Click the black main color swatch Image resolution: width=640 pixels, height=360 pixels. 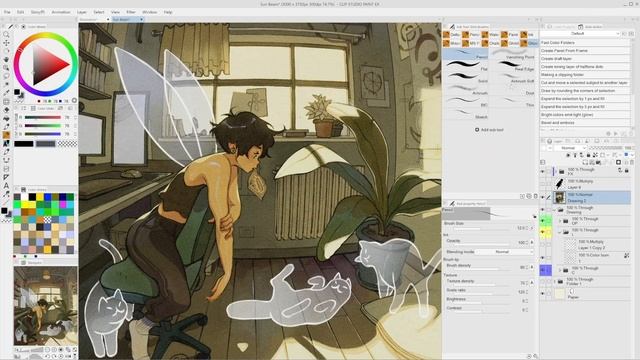pyautogui.click(x=24, y=144)
